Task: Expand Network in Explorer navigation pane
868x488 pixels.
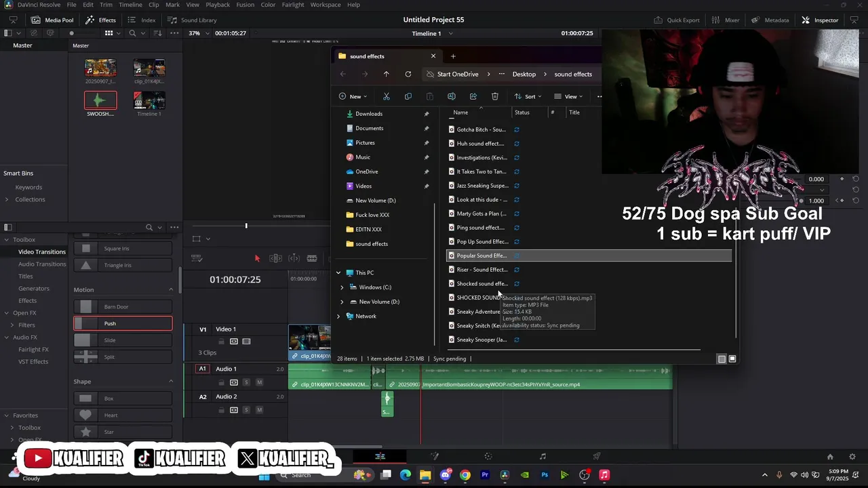Action: (338, 316)
